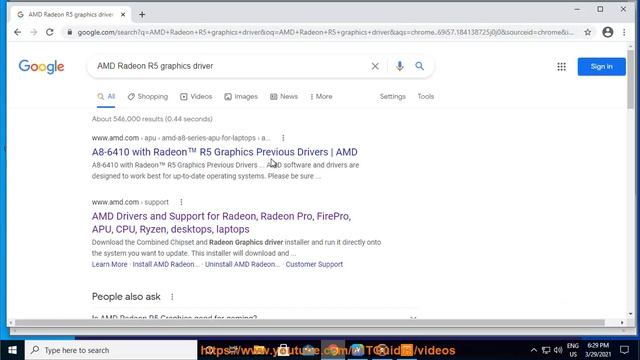Click the Sign in button
Screen dimensions: 640x360
tap(601, 67)
